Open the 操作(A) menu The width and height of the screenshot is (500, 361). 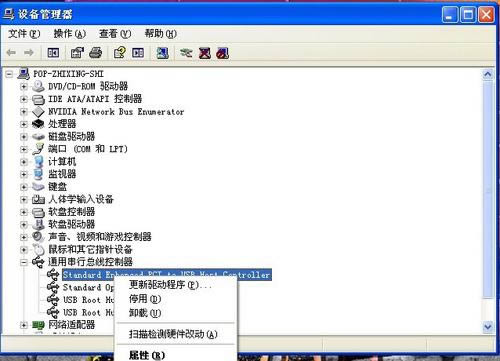click(x=70, y=34)
